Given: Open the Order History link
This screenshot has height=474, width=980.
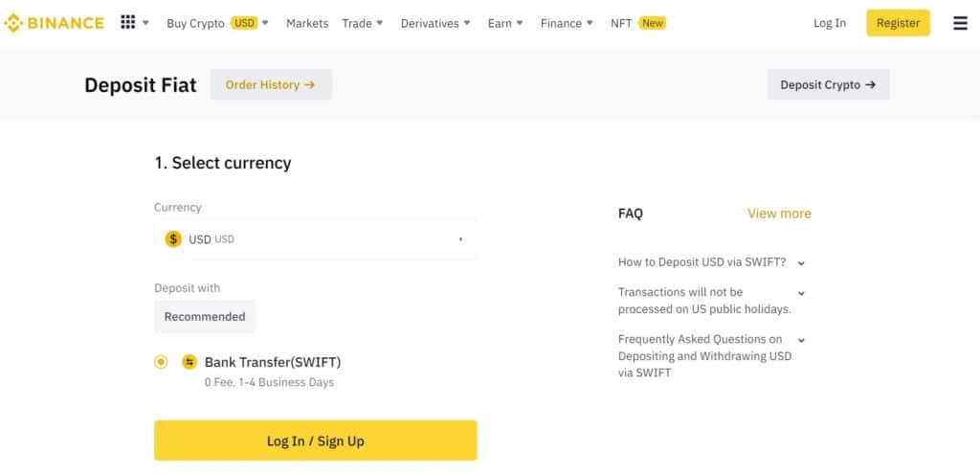Looking at the screenshot, I should tap(271, 84).
